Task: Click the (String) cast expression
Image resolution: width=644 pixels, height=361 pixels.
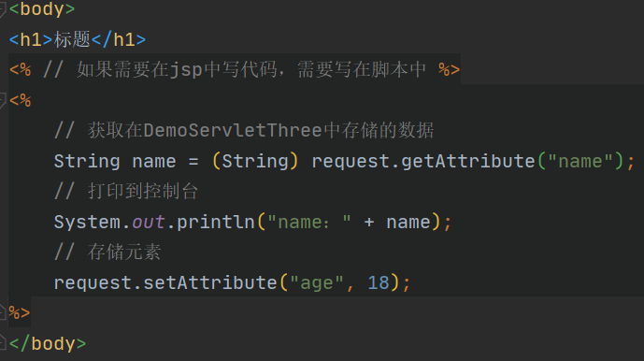Action: [255, 161]
